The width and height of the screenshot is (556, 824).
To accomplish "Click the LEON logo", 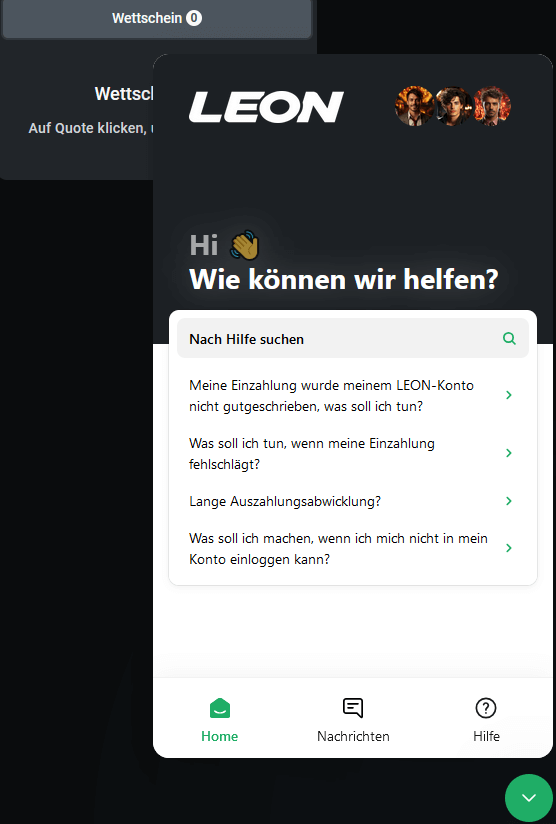I will pos(266,107).
